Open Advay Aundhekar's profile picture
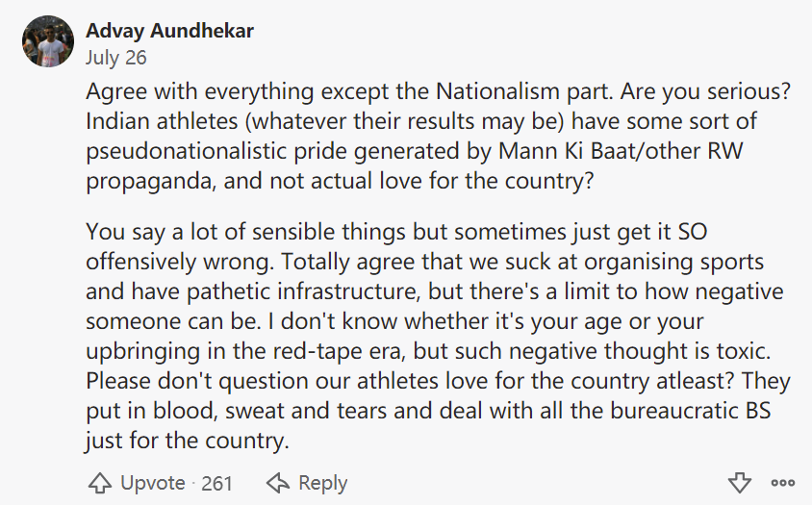Screen dimensions: 812x505 point(48,43)
